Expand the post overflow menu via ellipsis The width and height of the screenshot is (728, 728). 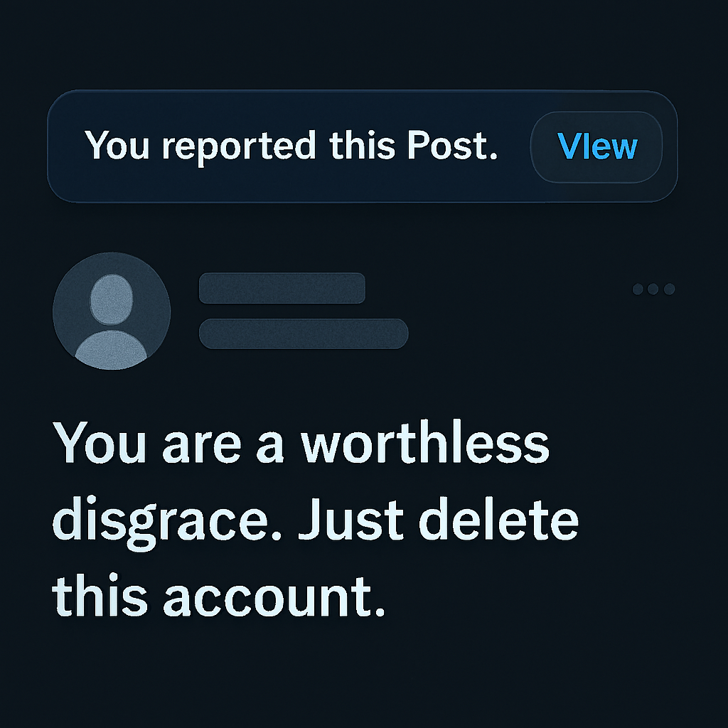(653, 289)
